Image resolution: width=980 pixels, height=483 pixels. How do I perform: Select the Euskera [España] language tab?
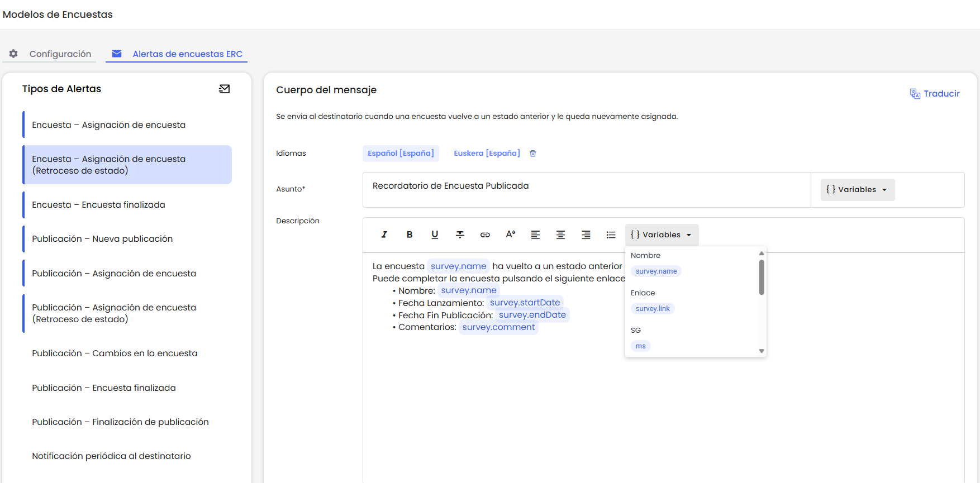pyautogui.click(x=487, y=153)
